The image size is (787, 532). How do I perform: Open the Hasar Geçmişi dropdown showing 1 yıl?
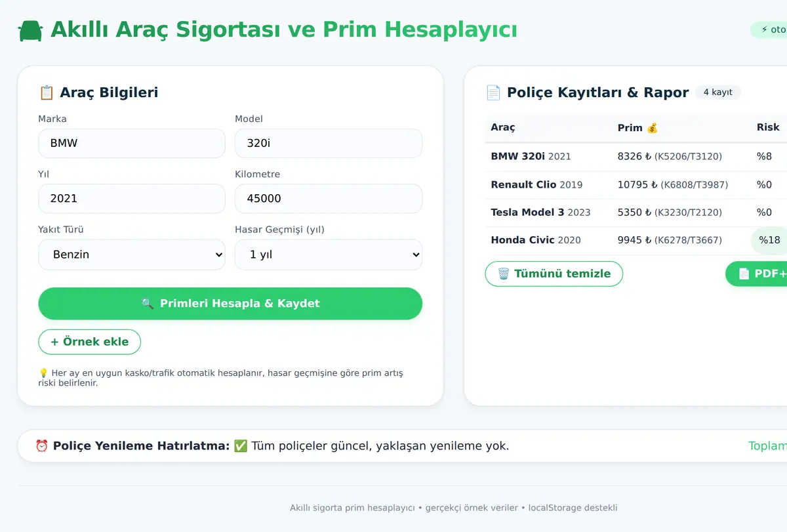[x=329, y=255]
